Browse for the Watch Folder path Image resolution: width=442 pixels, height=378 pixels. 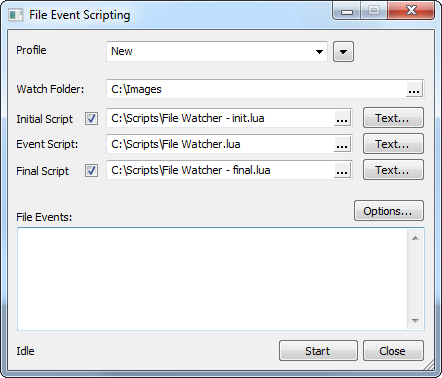pyautogui.click(x=414, y=89)
